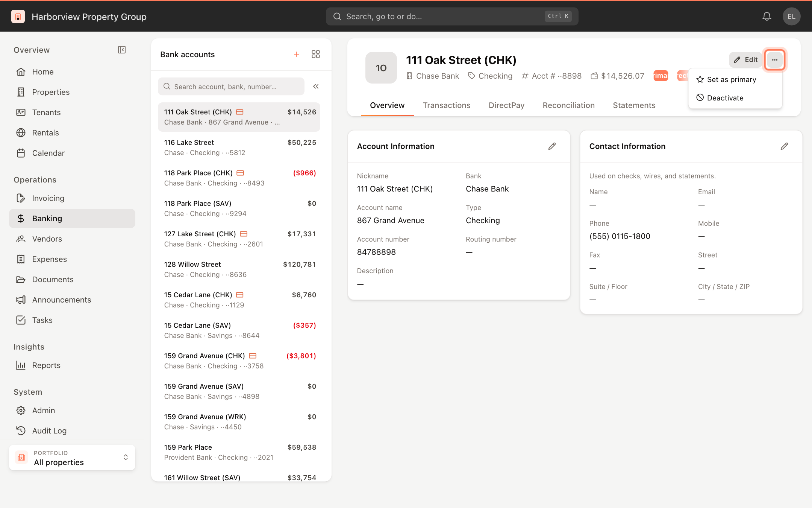
Task: Open the EL user avatar menu
Action: click(x=791, y=17)
